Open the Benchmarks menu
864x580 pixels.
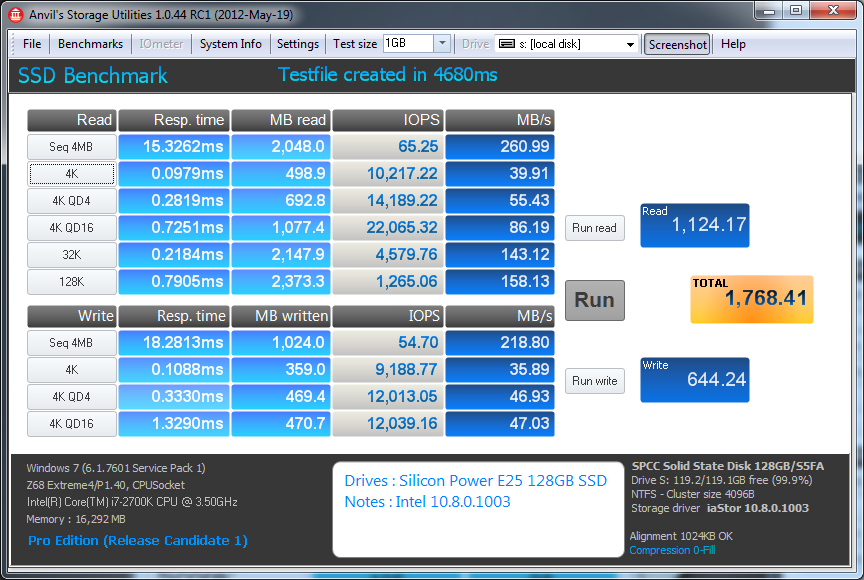[x=90, y=44]
